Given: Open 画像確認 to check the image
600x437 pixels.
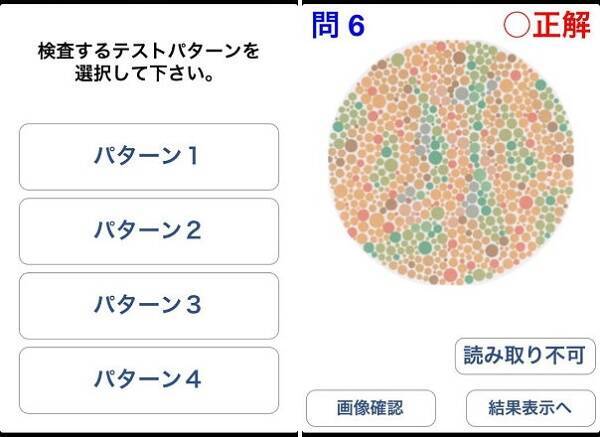Looking at the screenshot, I should [x=371, y=407].
